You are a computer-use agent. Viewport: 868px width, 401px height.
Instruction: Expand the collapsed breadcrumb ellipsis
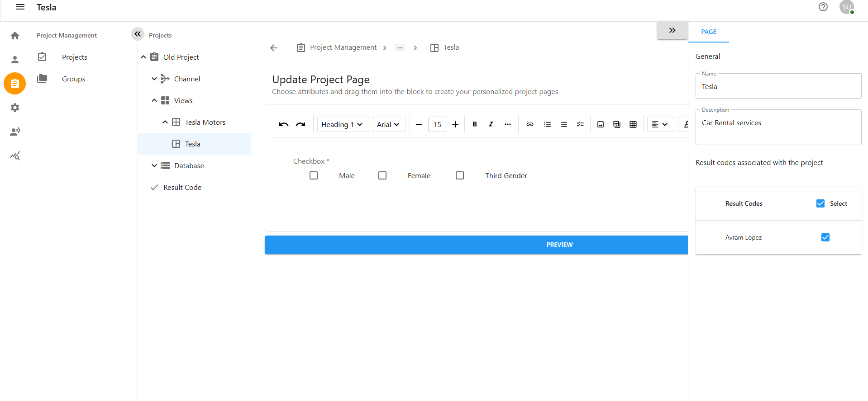400,48
